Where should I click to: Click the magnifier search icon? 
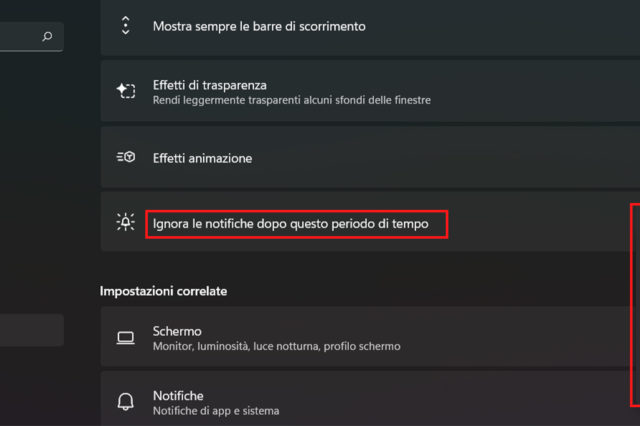[x=47, y=37]
